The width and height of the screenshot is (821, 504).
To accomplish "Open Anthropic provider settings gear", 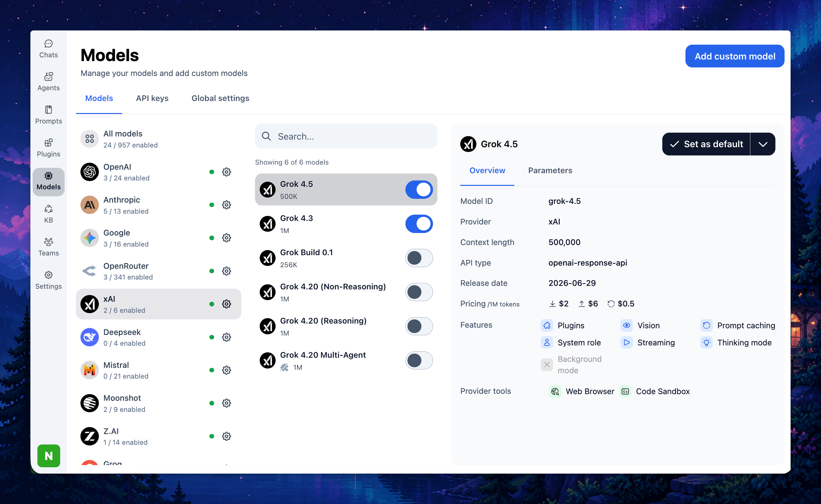I will click(x=226, y=205).
